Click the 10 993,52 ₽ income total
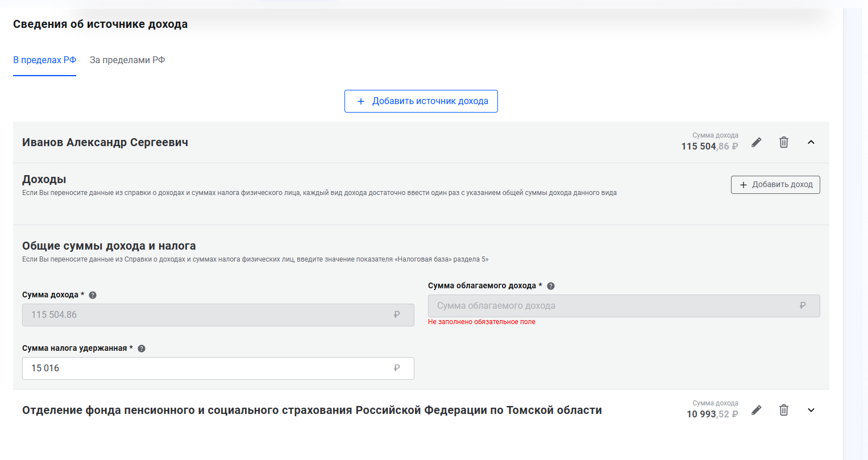 pyautogui.click(x=712, y=414)
